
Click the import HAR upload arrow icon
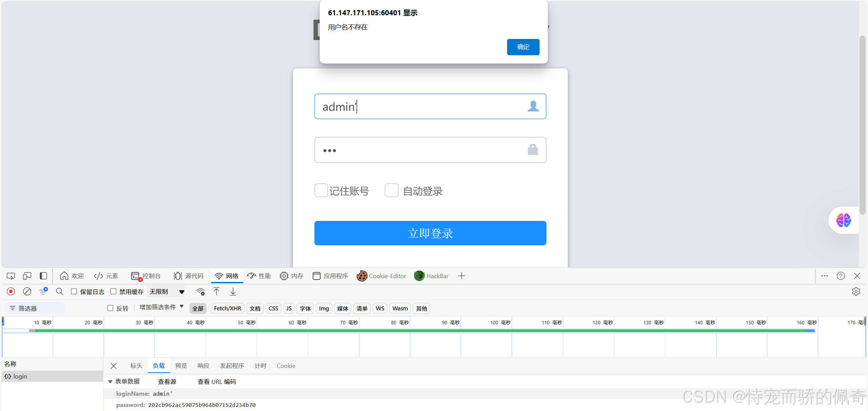(216, 291)
